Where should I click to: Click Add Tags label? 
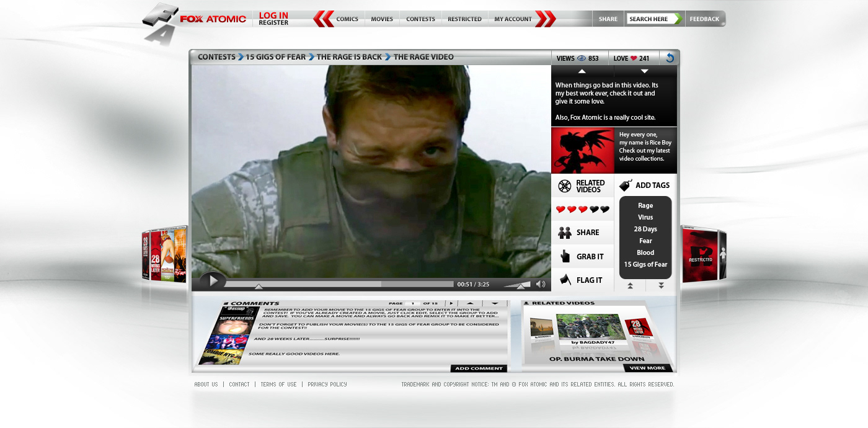tap(652, 185)
